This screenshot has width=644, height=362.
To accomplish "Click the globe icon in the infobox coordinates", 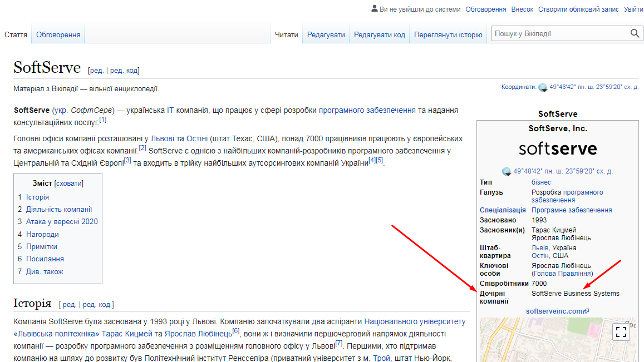I will [507, 171].
